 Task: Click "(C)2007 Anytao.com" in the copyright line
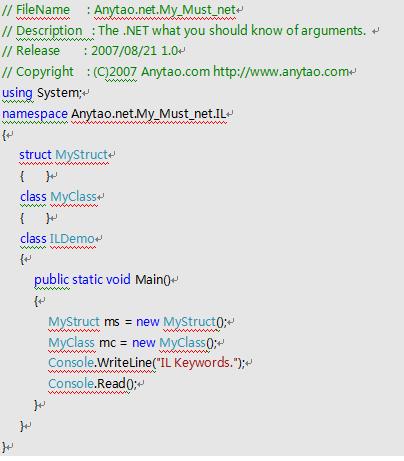click(x=152, y=72)
